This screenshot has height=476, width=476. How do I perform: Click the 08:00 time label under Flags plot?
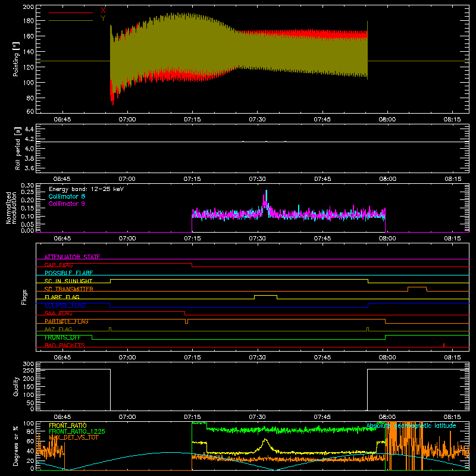point(387,358)
